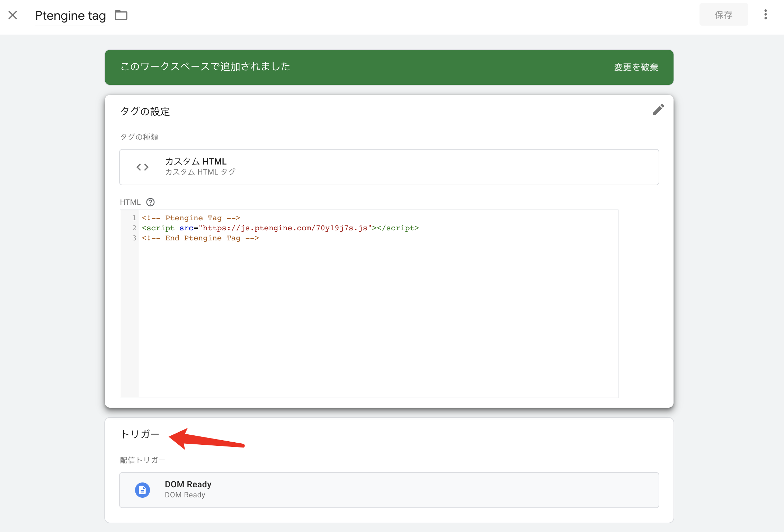784x532 pixels.
Task: Click the script src line in code
Action: [280, 228]
